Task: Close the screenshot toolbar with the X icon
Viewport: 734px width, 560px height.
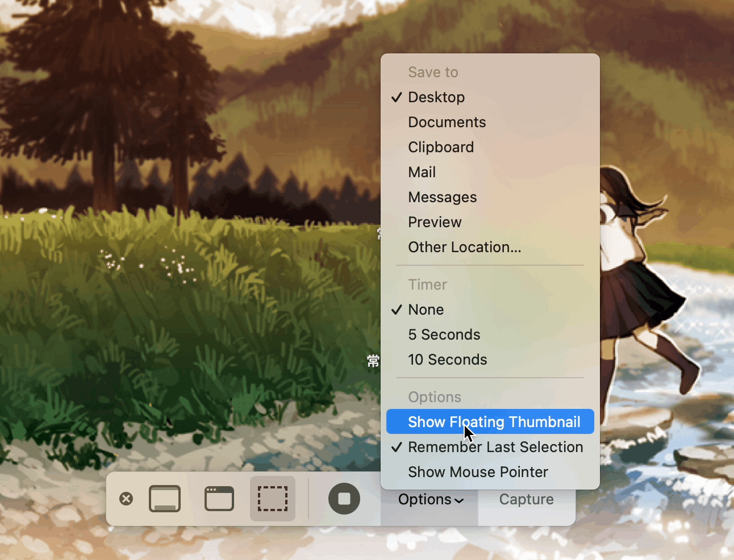Action: click(126, 499)
